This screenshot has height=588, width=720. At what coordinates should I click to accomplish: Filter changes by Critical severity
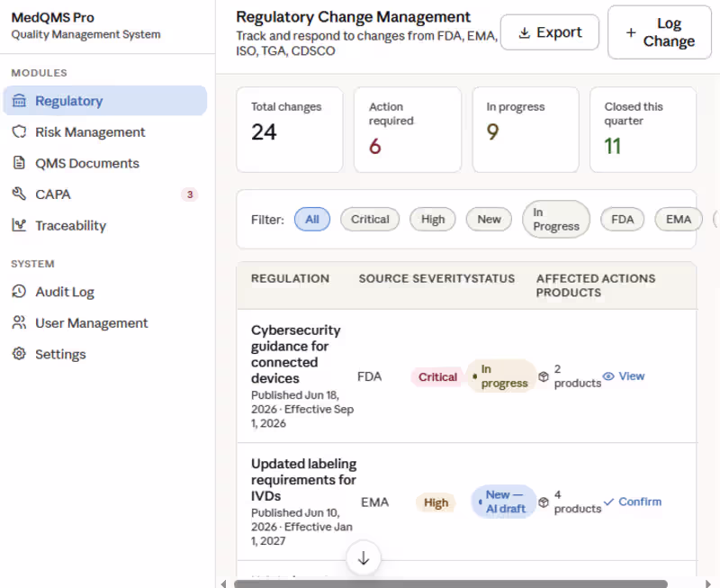click(370, 219)
